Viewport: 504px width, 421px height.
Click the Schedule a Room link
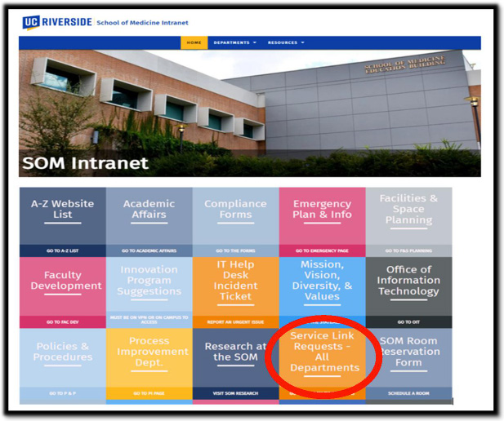(408, 393)
